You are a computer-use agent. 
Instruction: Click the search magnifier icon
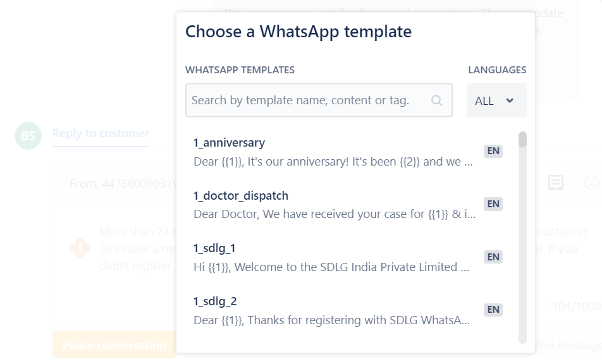[x=436, y=100]
